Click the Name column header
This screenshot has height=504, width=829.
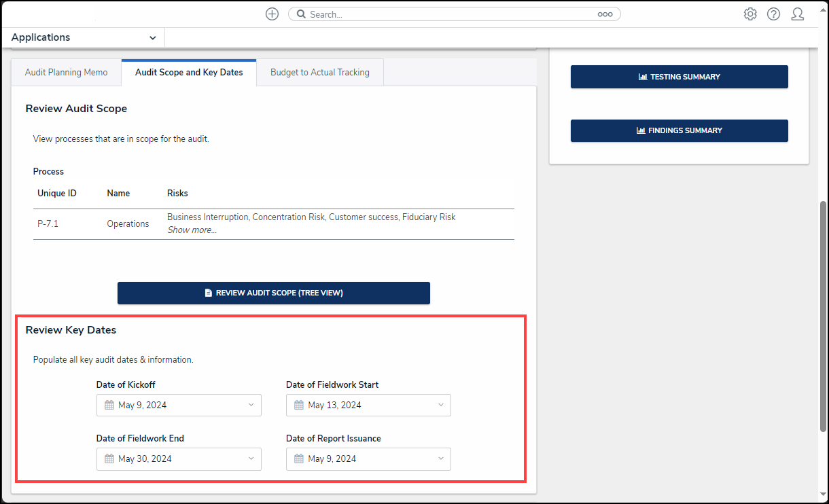[x=118, y=194]
